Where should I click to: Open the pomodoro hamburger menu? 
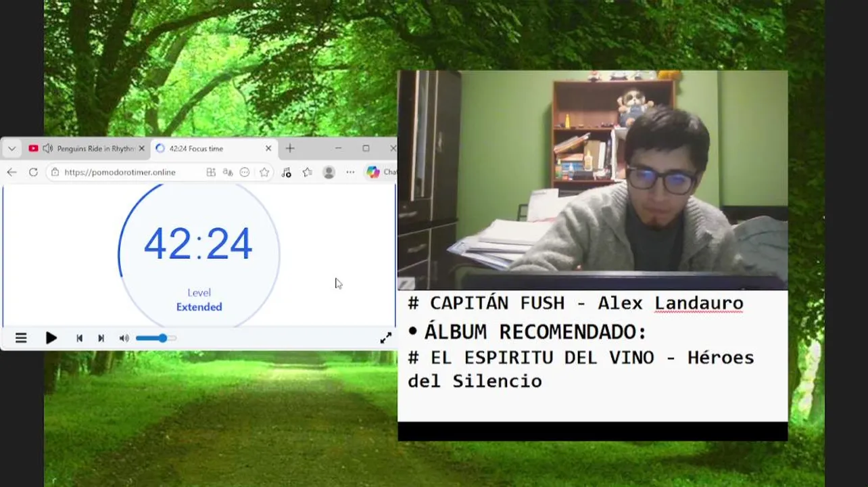coord(21,338)
